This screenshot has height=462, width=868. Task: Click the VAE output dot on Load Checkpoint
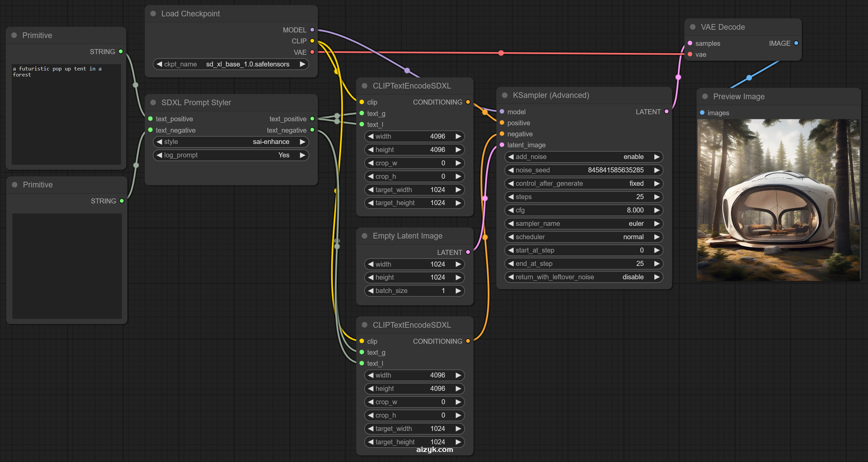click(x=312, y=52)
